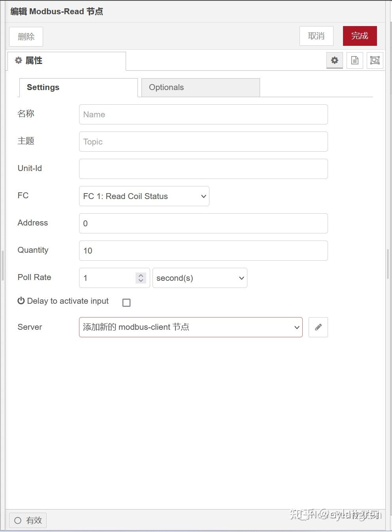Select the Settings tab

pyautogui.click(x=78, y=87)
